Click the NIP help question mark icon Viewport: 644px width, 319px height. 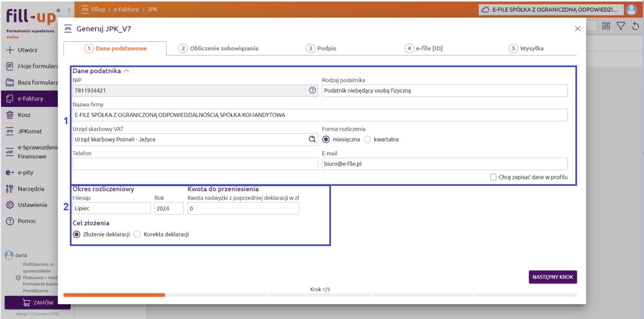(x=312, y=90)
